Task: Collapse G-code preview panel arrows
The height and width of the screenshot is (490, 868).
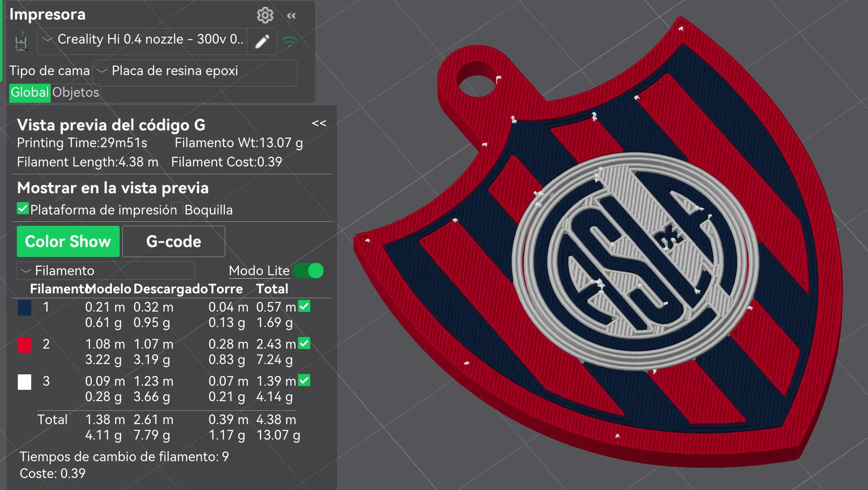Action: tap(319, 123)
